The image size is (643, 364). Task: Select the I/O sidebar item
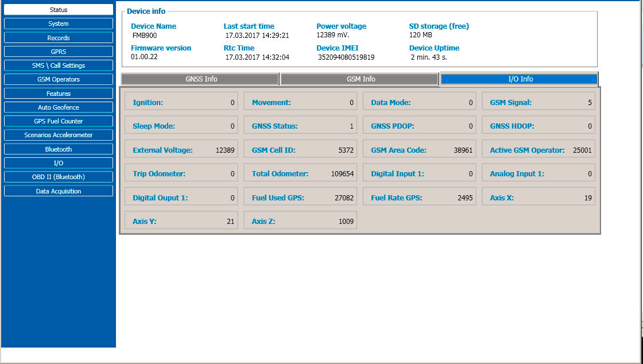pyautogui.click(x=58, y=163)
